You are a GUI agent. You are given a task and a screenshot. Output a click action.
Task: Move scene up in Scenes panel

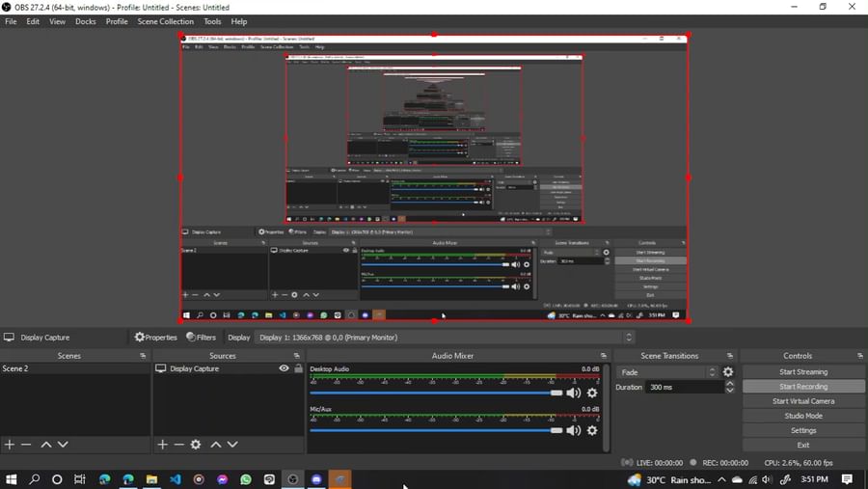46,445
